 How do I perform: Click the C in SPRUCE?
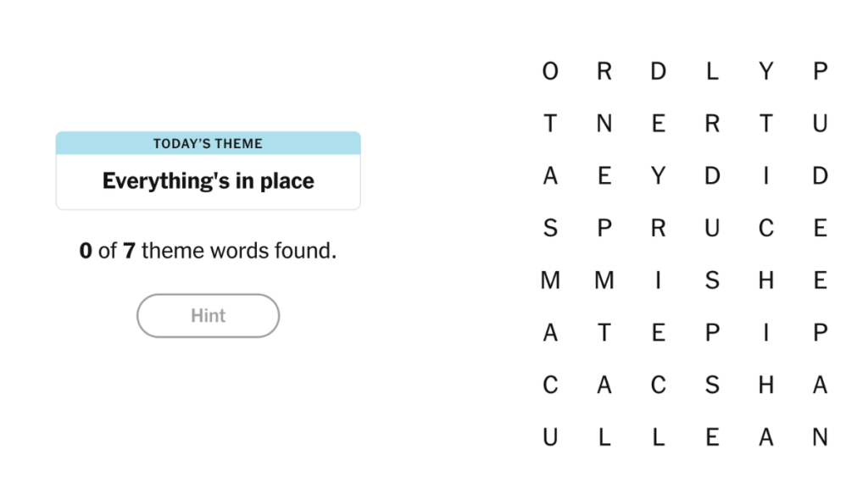766,228
